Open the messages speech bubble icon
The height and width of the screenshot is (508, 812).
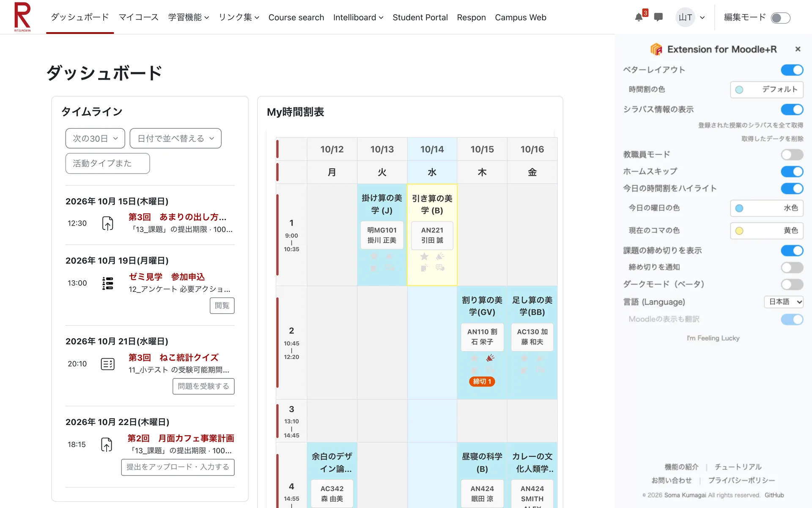tap(658, 17)
